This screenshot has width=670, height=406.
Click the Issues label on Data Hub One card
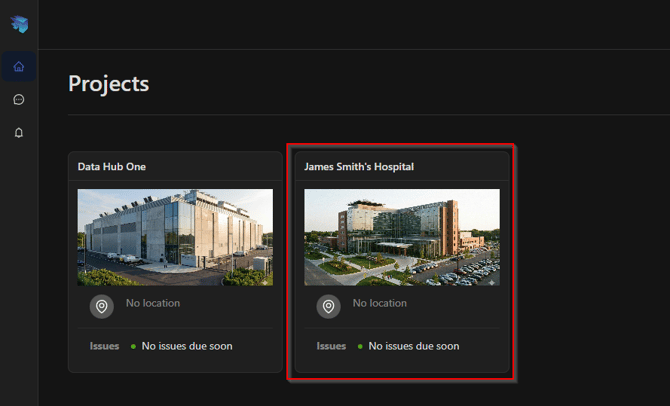tap(105, 346)
